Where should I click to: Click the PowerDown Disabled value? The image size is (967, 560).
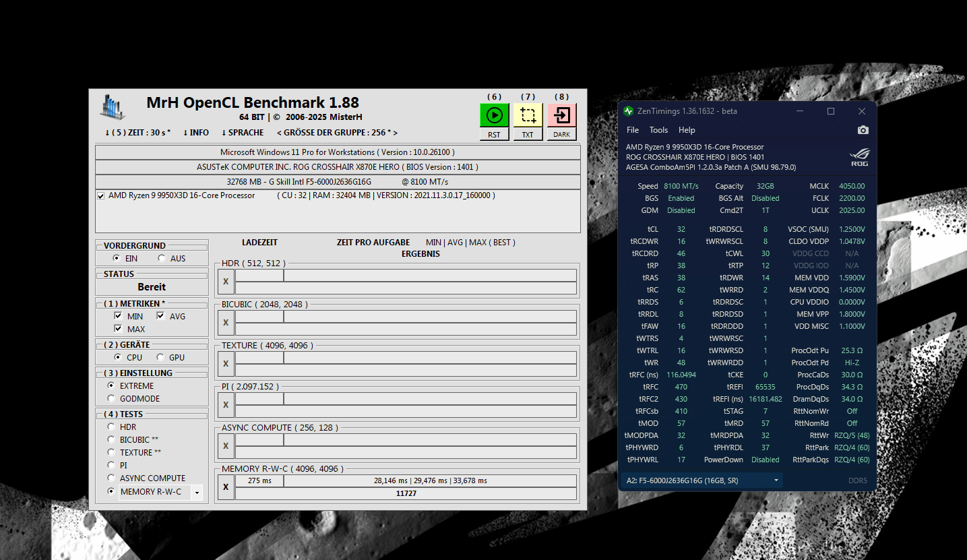[x=766, y=460]
